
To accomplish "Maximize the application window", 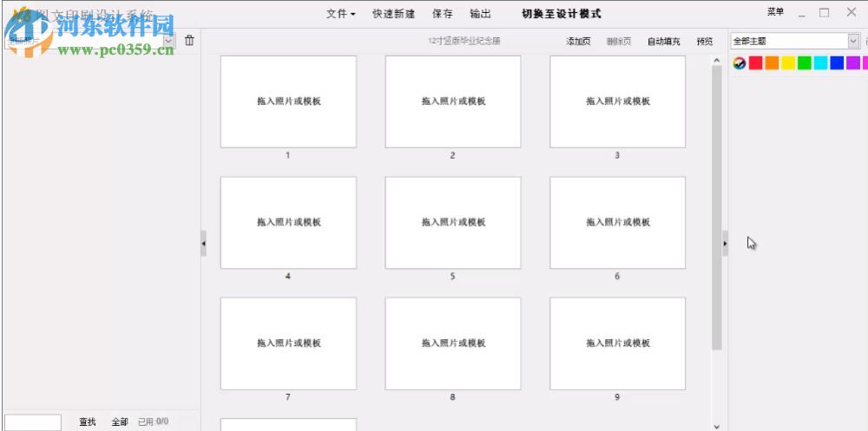I will point(825,13).
